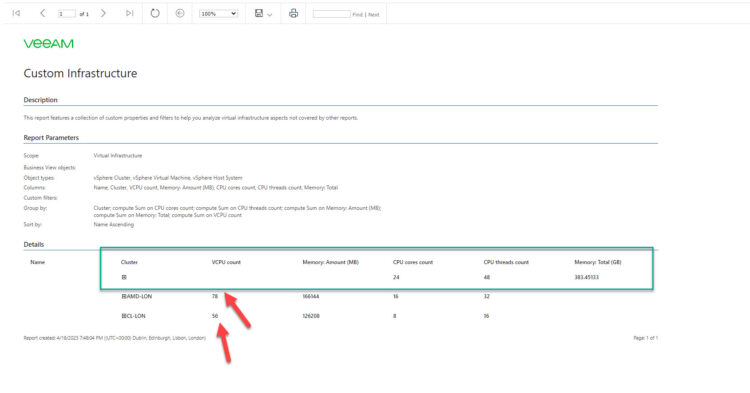Select total memory value 383.45133
Image resolution: width=750 pixels, height=393 pixels.
[x=586, y=277]
